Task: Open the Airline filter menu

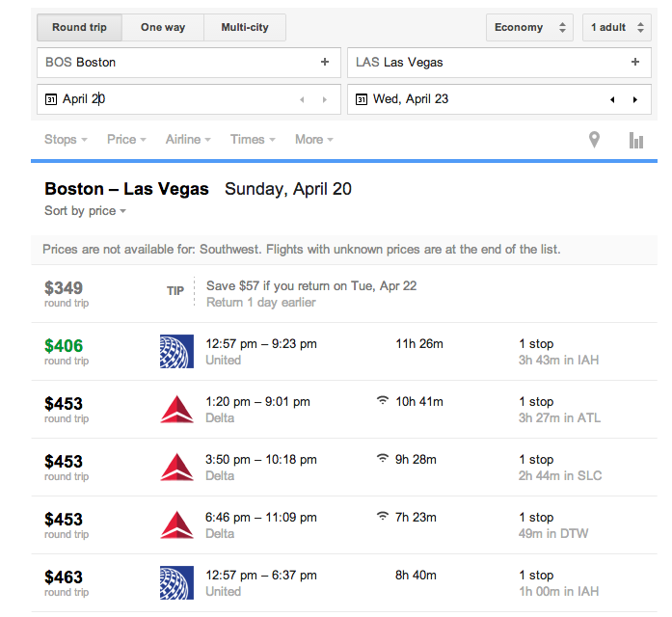Action: coord(187,140)
